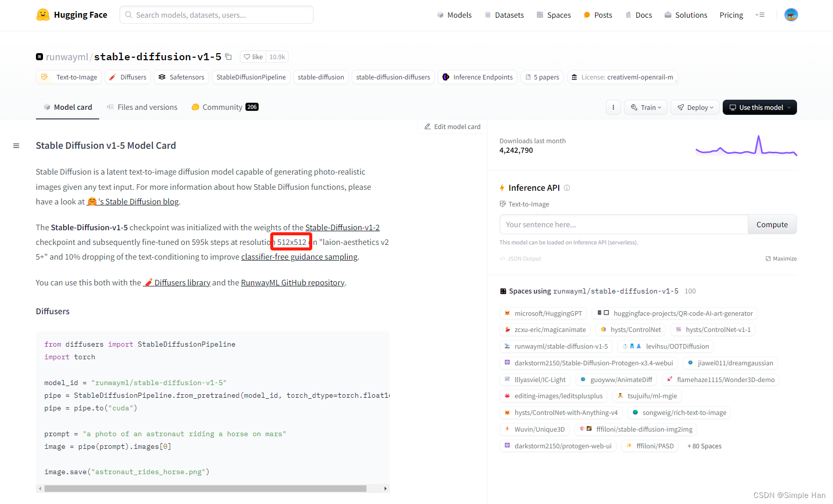Open the Deploy dropdown
Viewport: 833px width, 504px height.
(x=695, y=107)
